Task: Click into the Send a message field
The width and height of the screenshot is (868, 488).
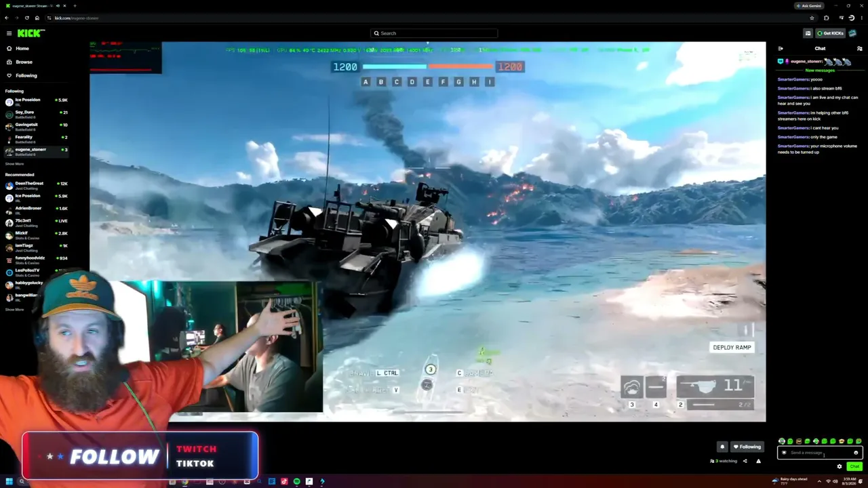Action: coord(820,453)
